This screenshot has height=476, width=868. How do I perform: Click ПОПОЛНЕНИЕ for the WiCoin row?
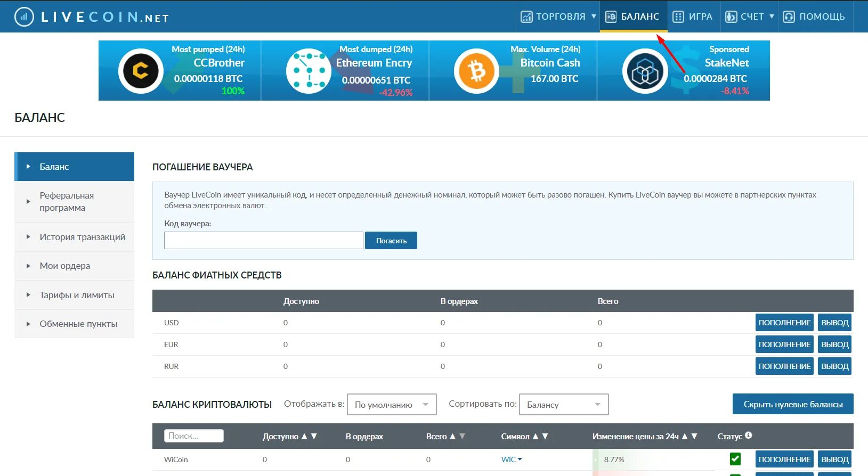tap(784, 459)
